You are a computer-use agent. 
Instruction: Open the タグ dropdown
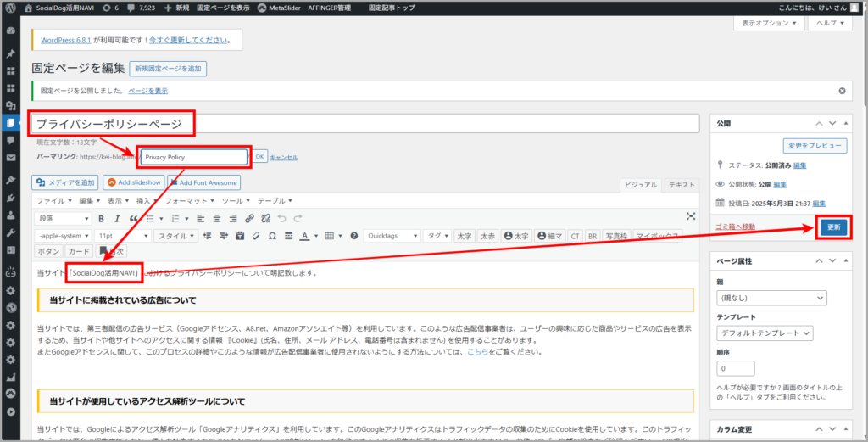(437, 236)
